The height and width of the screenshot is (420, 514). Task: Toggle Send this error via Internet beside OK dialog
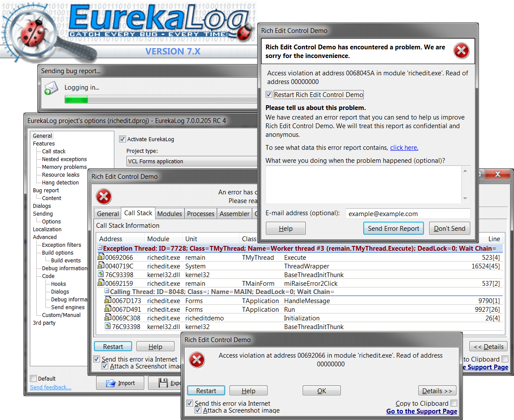pyautogui.click(x=190, y=403)
